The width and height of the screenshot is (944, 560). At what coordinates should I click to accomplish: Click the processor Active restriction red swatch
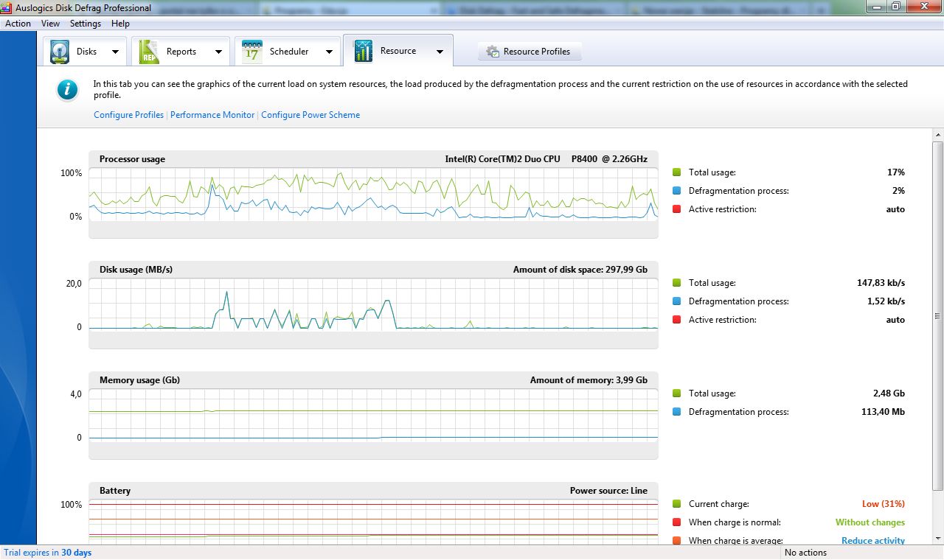676,209
